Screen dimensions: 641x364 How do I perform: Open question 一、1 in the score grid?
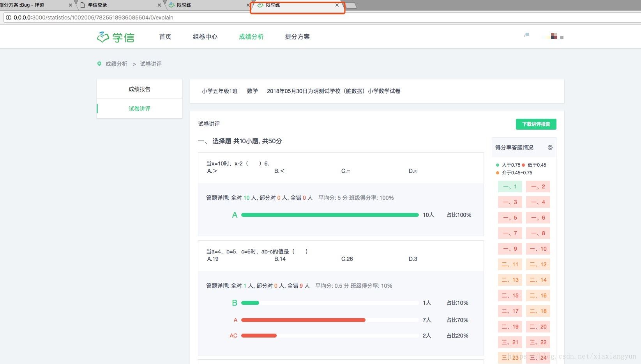510,186
